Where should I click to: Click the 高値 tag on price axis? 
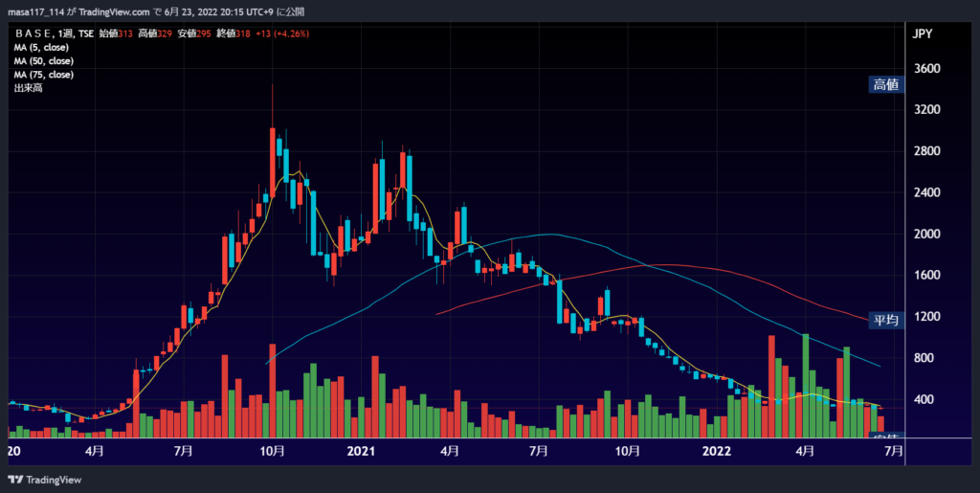point(886,85)
